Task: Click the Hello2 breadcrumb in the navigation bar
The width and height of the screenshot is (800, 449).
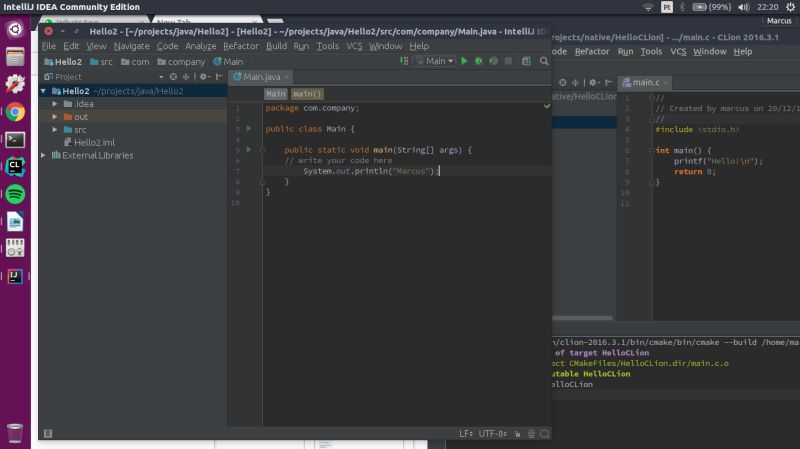Action: click(x=63, y=62)
